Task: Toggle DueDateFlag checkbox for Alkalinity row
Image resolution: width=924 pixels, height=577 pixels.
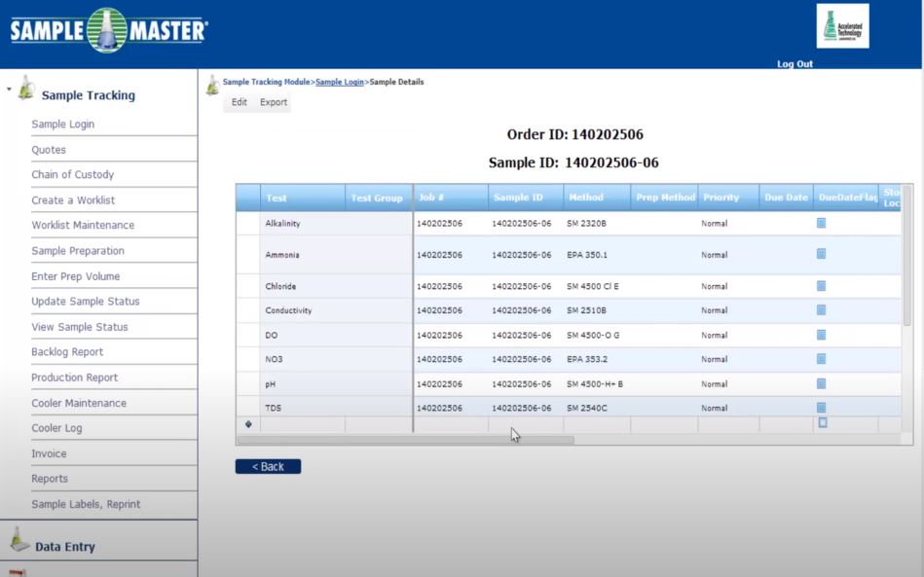Action: click(821, 223)
